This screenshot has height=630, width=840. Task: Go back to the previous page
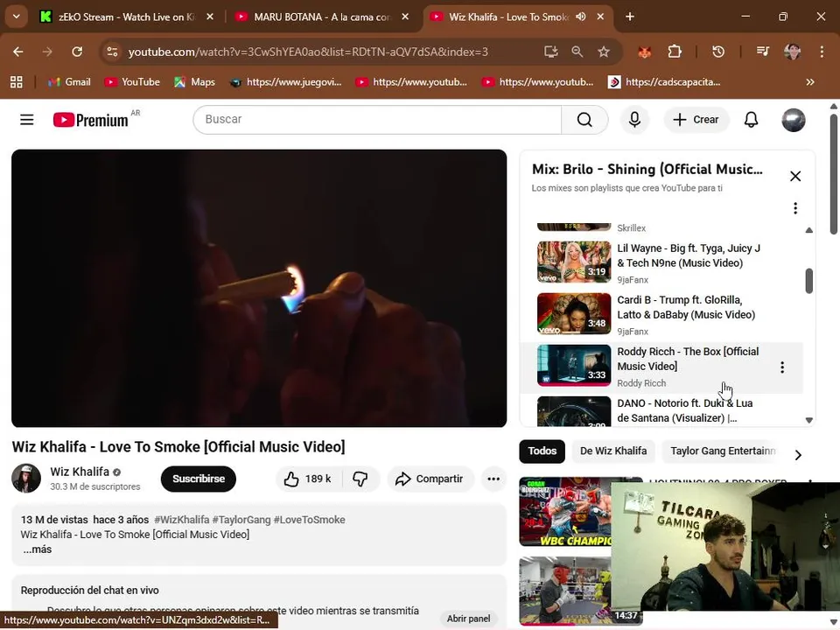click(18, 52)
